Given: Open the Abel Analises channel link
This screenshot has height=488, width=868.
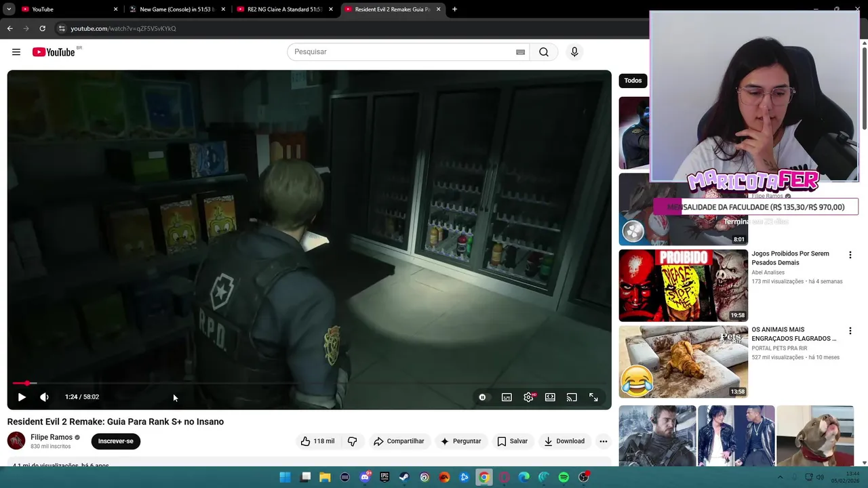Looking at the screenshot, I should (768, 272).
